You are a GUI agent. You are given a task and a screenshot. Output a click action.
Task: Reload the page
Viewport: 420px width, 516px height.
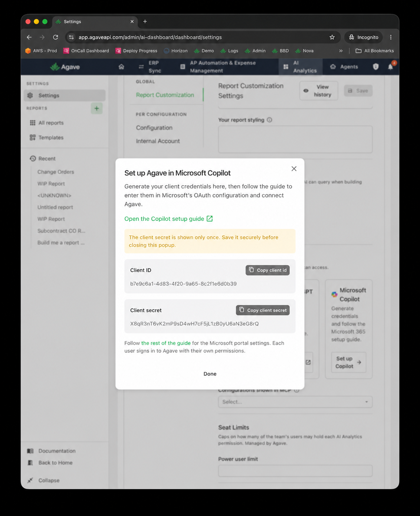[x=56, y=37]
